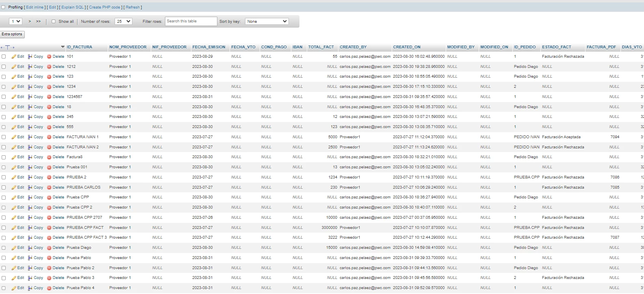The width and height of the screenshot is (644, 294).
Task: Click the Copy icon for PRUEBA CARLOS
Action: pyautogui.click(x=30, y=187)
